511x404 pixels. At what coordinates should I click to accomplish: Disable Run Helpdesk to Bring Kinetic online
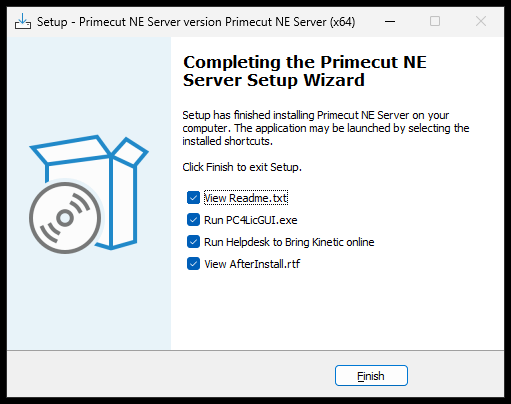(193, 242)
